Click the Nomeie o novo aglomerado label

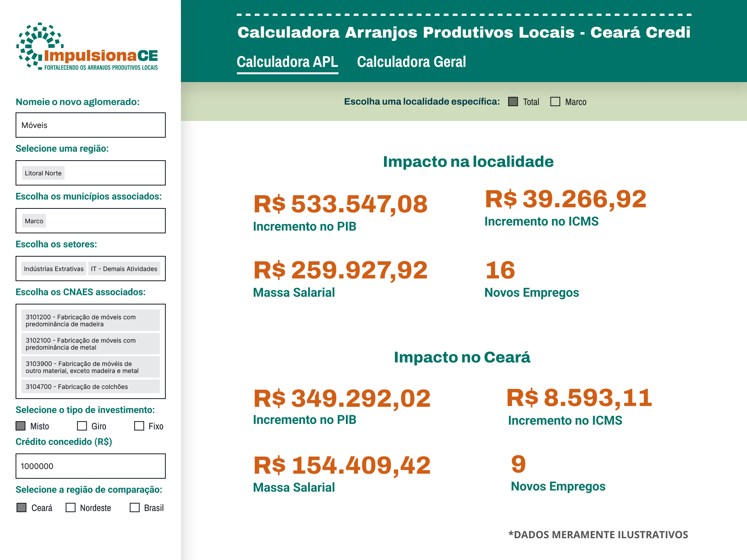click(x=77, y=102)
